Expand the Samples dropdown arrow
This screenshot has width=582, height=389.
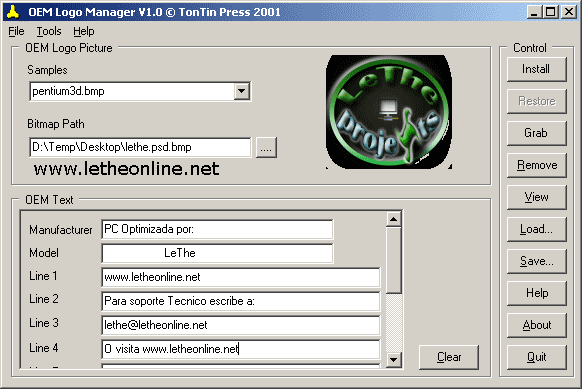coord(242,91)
